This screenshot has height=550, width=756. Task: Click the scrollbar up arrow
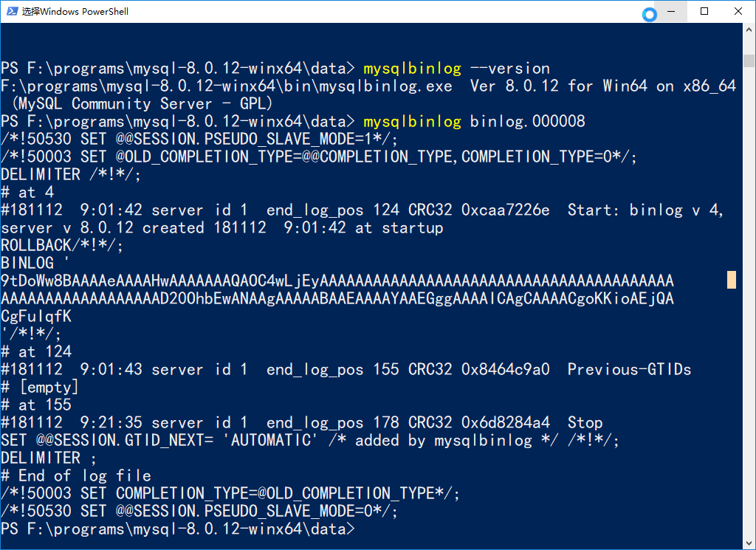pos(749,30)
